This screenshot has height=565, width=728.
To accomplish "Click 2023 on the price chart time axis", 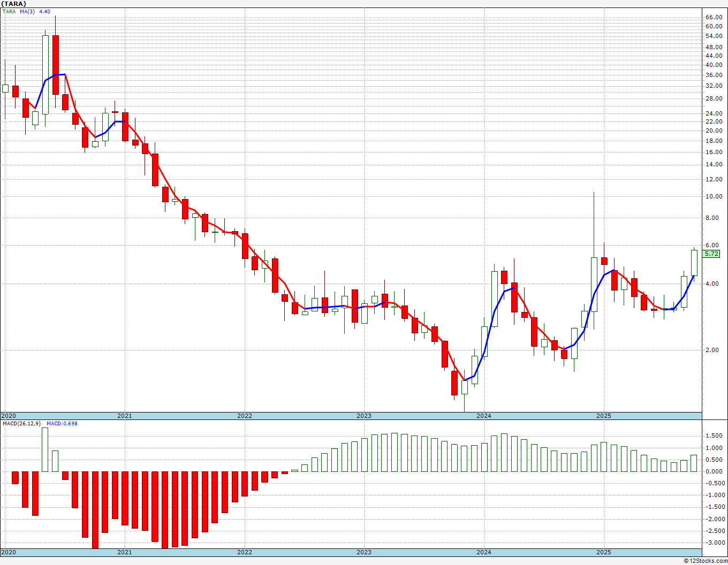I will click(x=364, y=416).
